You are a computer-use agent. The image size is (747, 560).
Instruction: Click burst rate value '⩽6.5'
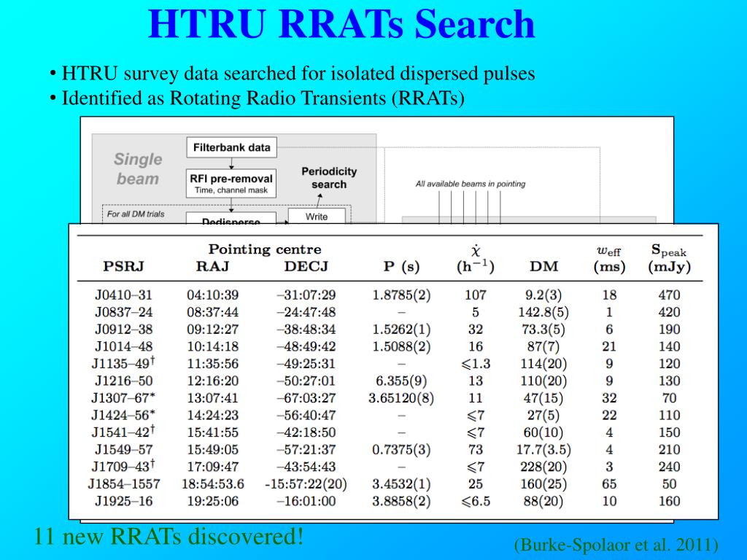click(476, 501)
